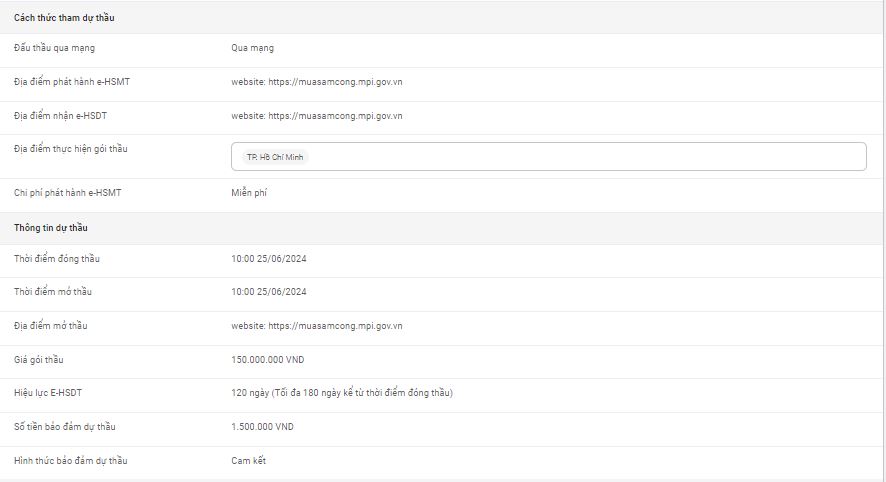
Task: Click the 'TP. Hồ Chí Minh' location tag
Action: tap(275, 157)
